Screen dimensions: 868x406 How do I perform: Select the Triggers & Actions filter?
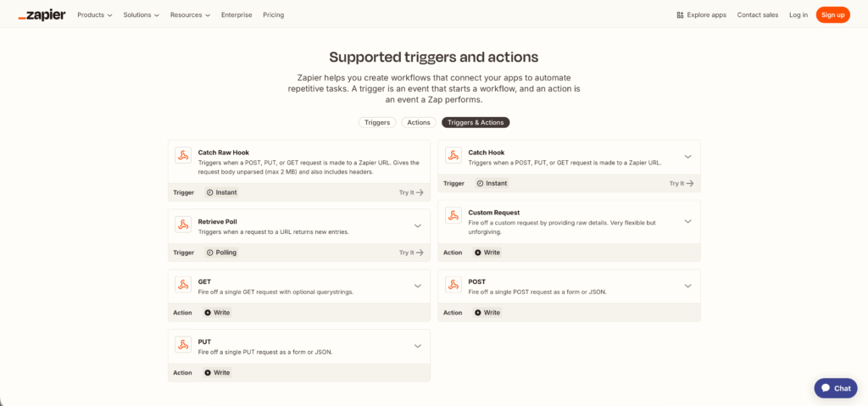point(476,122)
